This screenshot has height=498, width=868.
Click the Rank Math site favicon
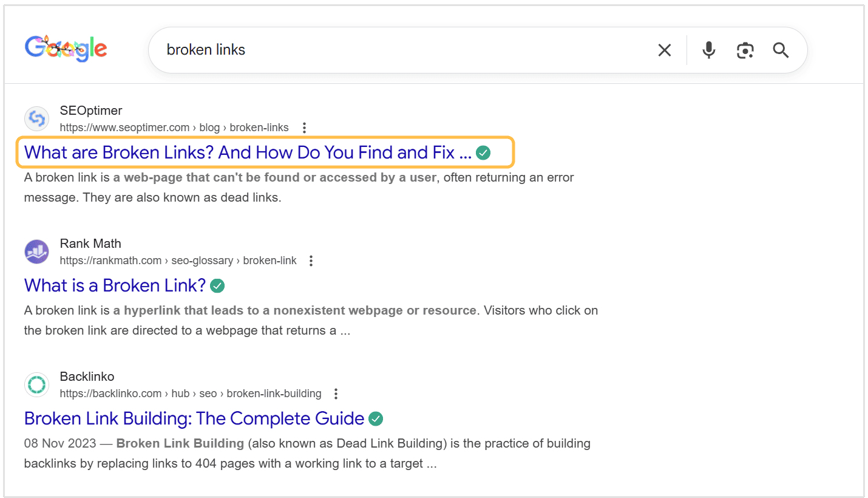click(36, 251)
